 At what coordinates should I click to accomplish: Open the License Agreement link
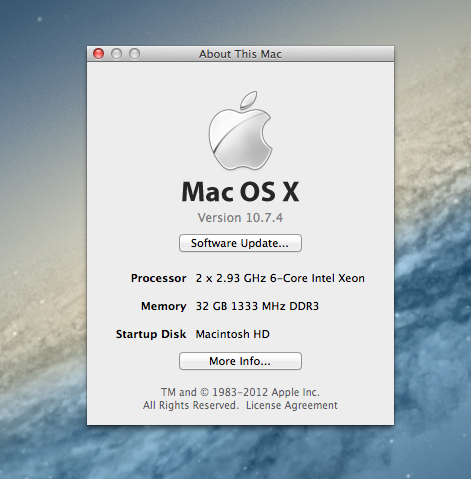click(292, 405)
